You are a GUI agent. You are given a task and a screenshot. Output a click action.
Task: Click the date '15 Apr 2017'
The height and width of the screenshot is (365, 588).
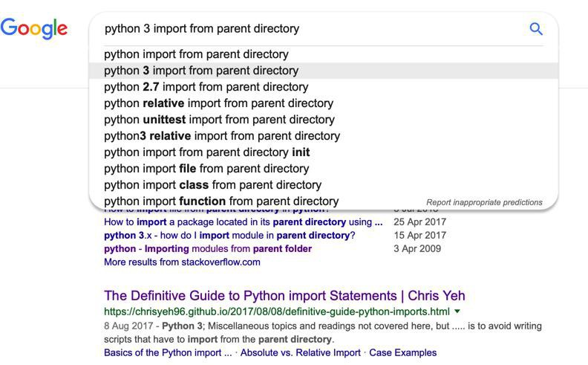[x=419, y=236]
